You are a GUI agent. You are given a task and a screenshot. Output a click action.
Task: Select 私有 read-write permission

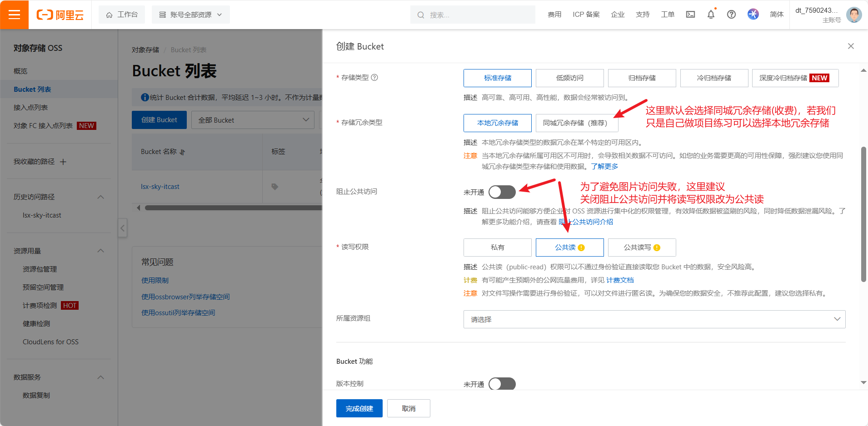(x=497, y=247)
